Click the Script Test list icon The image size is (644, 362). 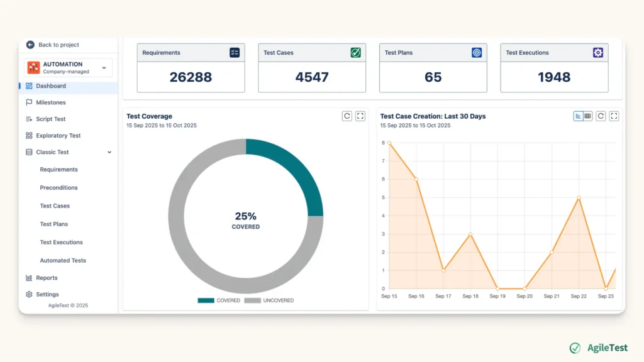pyautogui.click(x=29, y=119)
